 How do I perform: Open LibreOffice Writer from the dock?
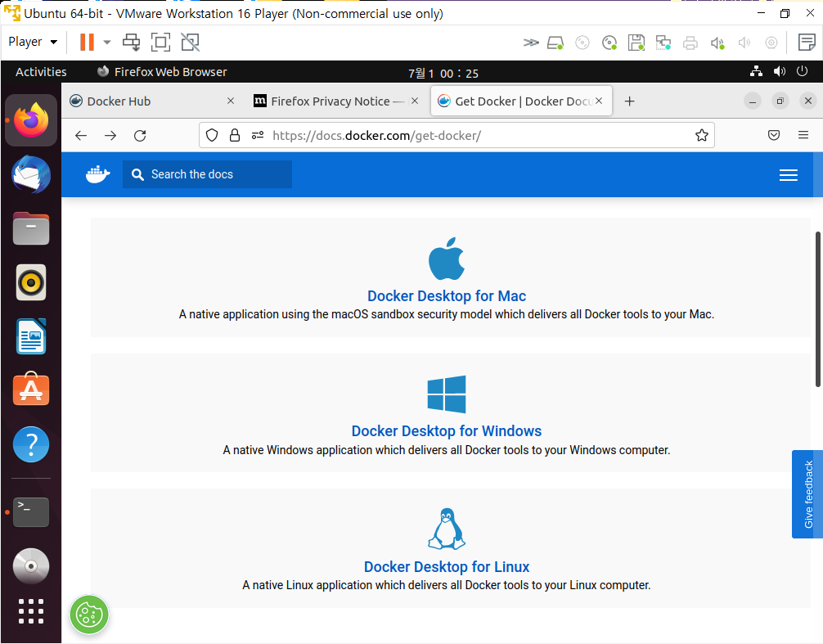pos(31,336)
